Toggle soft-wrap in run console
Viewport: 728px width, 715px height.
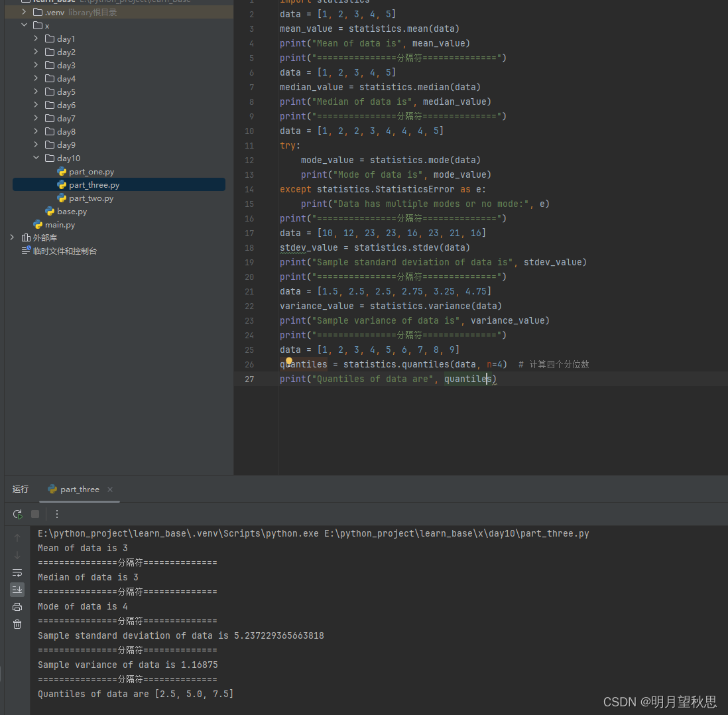coord(17,572)
